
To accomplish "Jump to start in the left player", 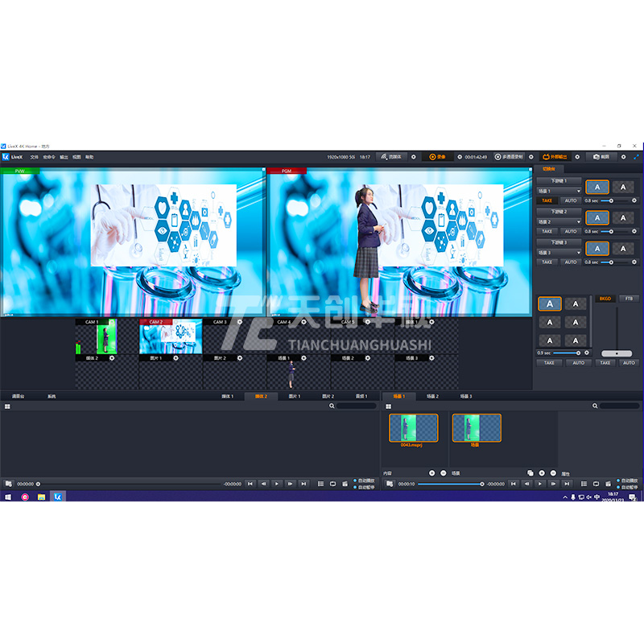I will (250, 484).
